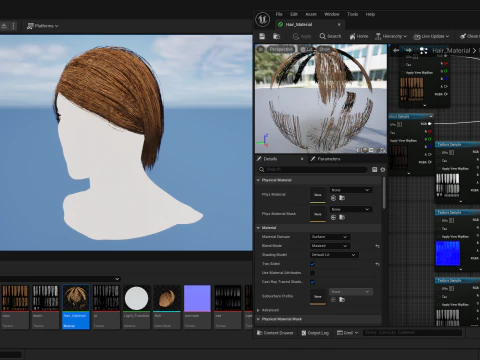Viewport: 480px width, 360px height.
Task: Open the Help menu
Action: 370,14
